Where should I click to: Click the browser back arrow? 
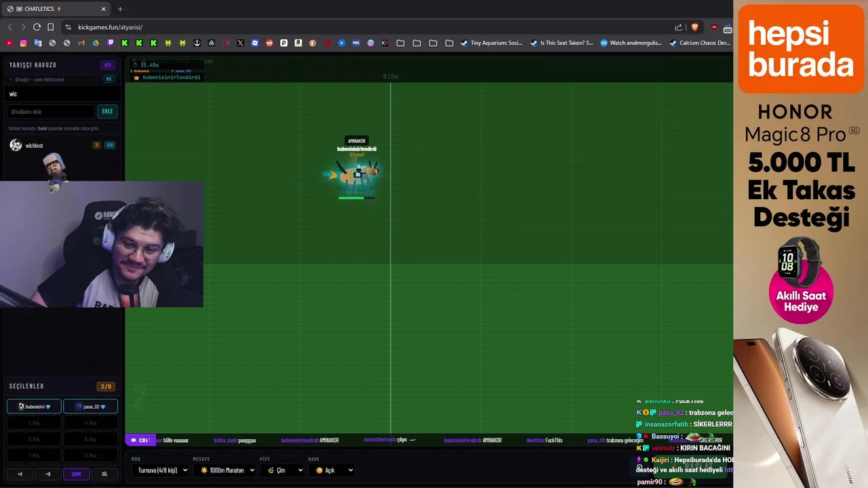click(x=9, y=27)
